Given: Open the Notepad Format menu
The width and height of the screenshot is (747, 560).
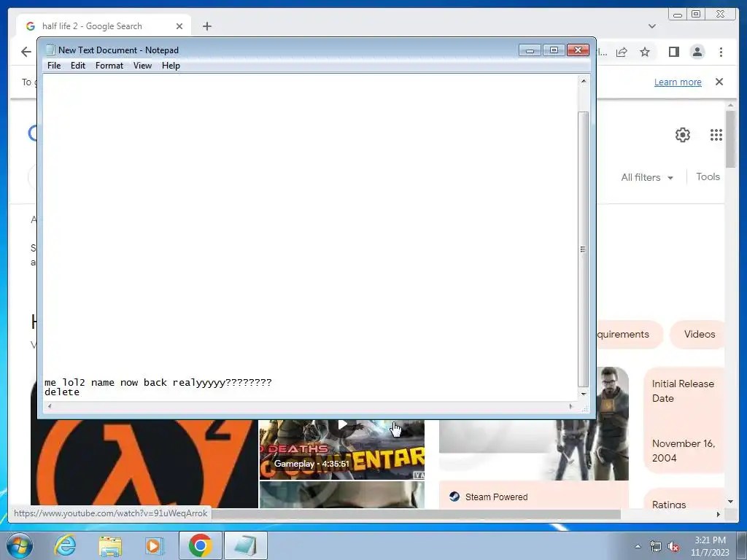Looking at the screenshot, I should point(109,66).
